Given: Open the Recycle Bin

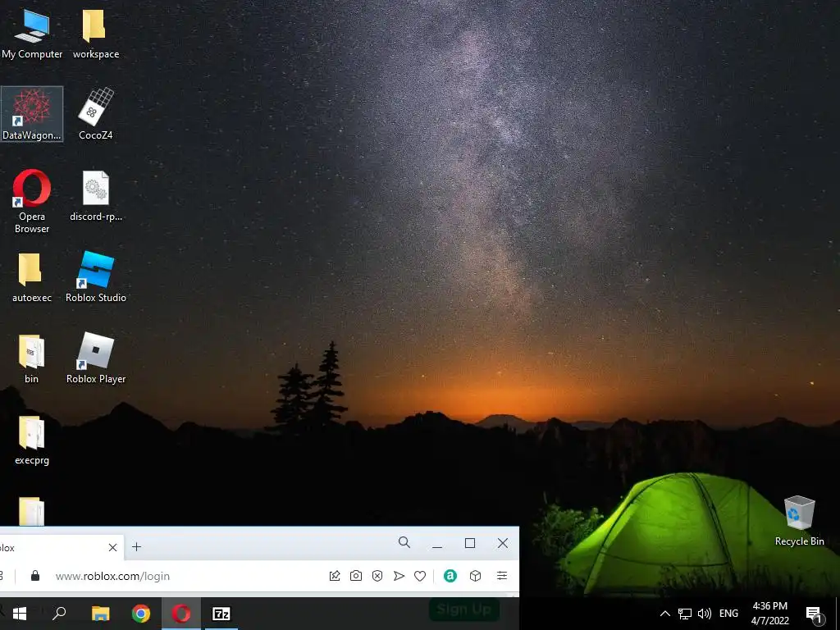Looking at the screenshot, I should point(799,521).
